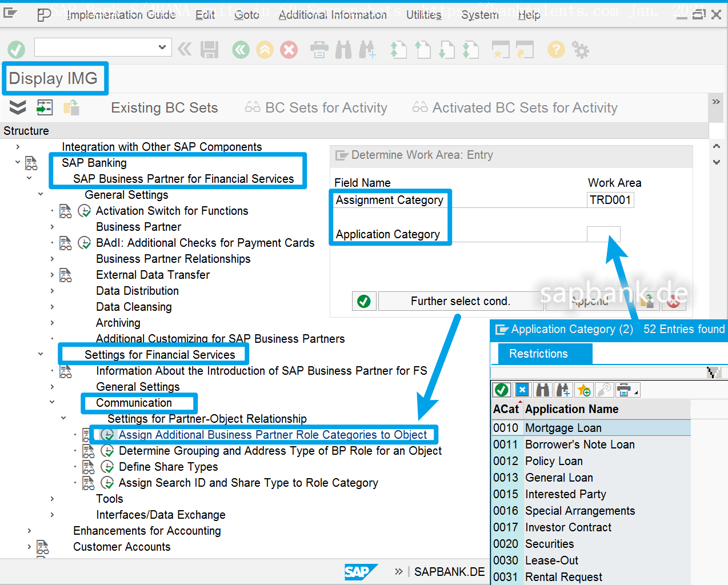
Task: Open the Implementation Guide menu
Action: 121,15
